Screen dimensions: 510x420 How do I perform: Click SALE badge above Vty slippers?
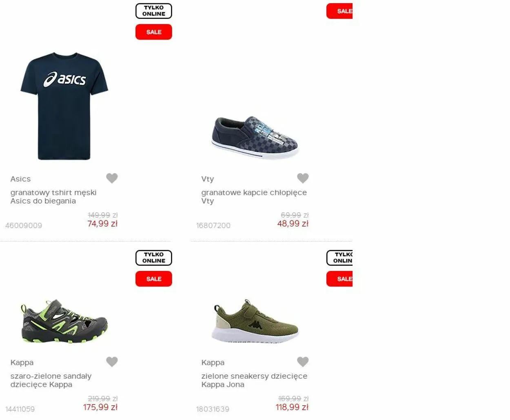(x=339, y=11)
